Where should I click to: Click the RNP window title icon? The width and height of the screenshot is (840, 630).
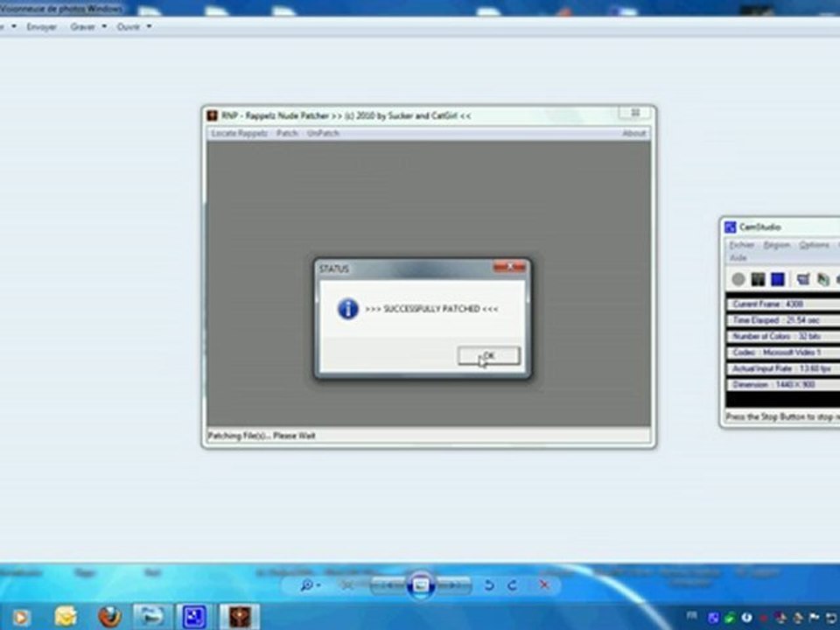pyautogui.click(x=213, y=115)
